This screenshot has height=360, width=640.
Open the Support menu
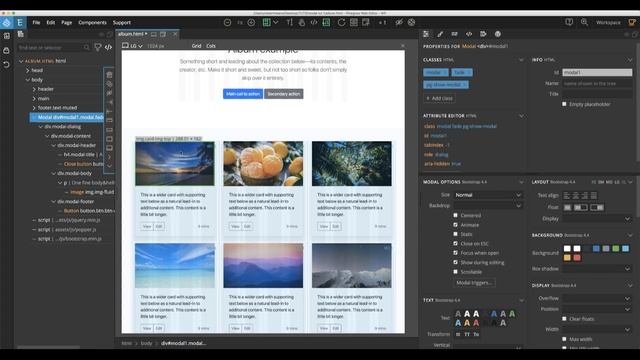point(122,22)
